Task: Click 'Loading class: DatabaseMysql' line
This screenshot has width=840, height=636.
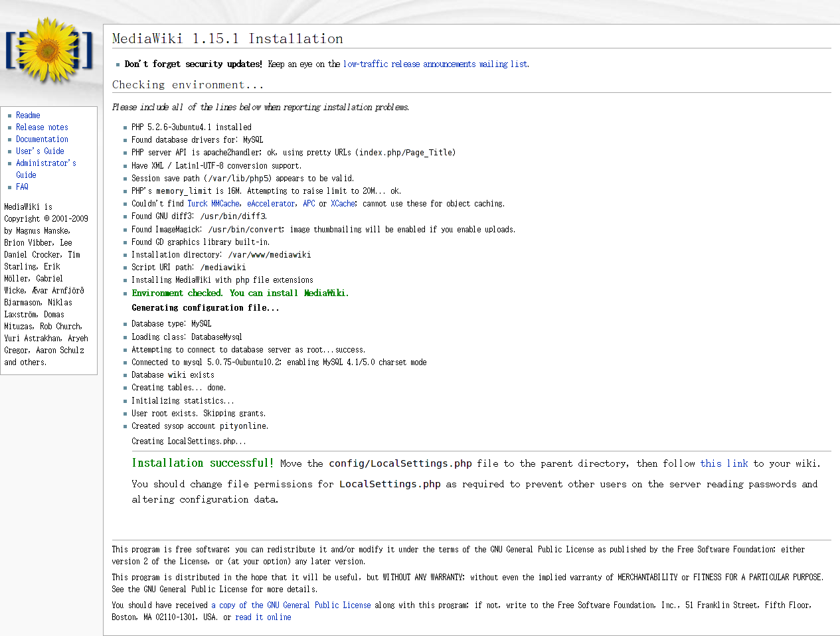Action: coord(187,337)
